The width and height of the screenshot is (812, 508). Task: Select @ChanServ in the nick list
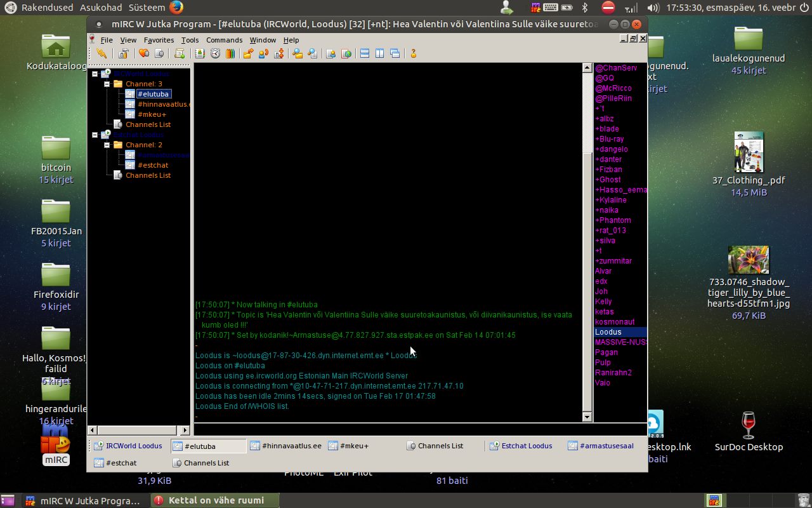[x=616, y=68]
